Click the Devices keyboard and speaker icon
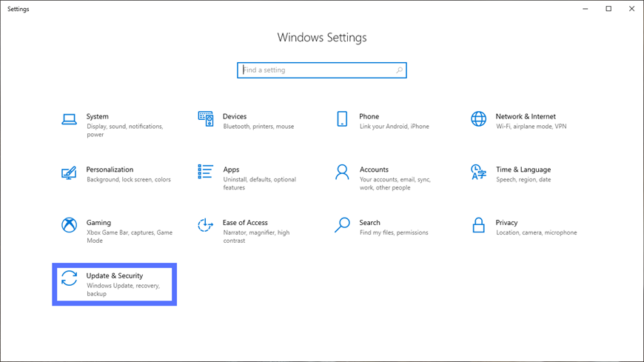Screen dimensions: 644x362 (205, 118)
